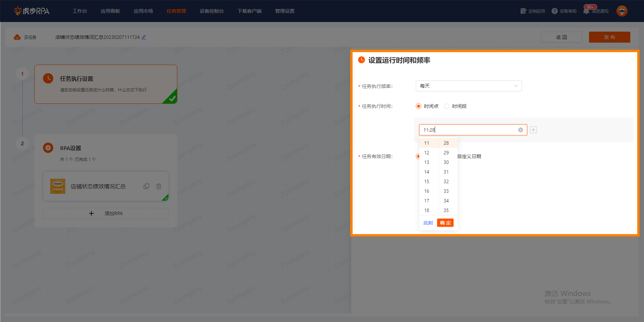Select minute 32 in time picker
Screen dimensions: 644x322
448,181
